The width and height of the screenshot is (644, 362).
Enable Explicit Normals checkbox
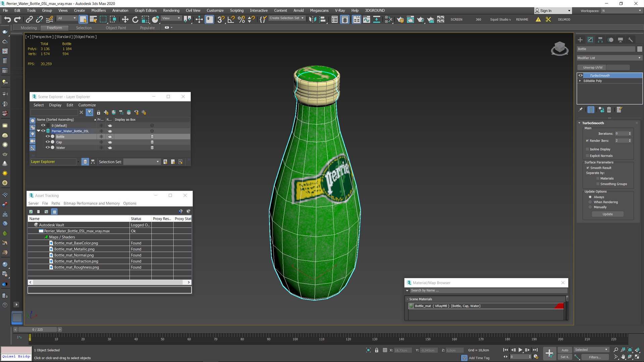(x=587, y=156)
